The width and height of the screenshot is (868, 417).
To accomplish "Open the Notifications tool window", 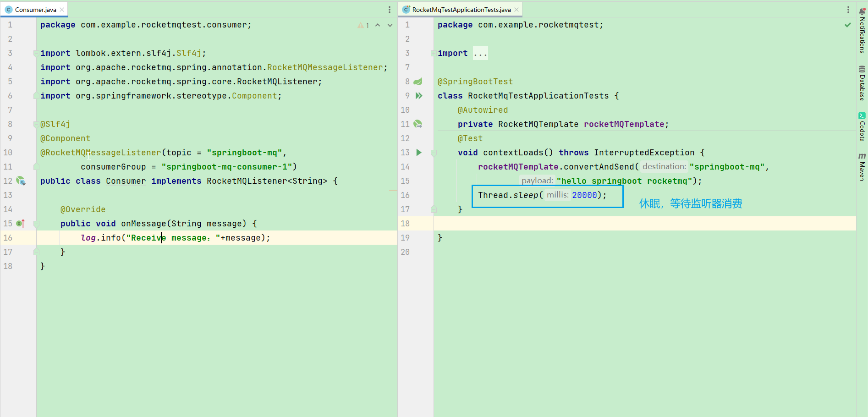I will point(862,30).
